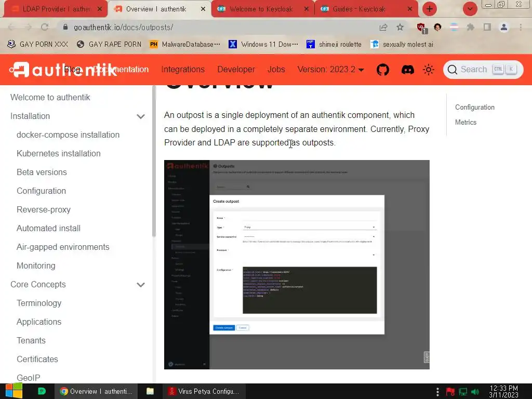This screenshot has height=399, width=532.
Task: Open the browser side panel icon
Action: (487, 27)
